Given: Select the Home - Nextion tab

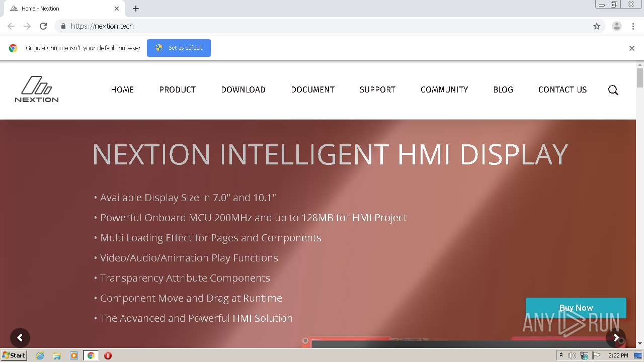Looking at the screenshot, I should 64,9.
